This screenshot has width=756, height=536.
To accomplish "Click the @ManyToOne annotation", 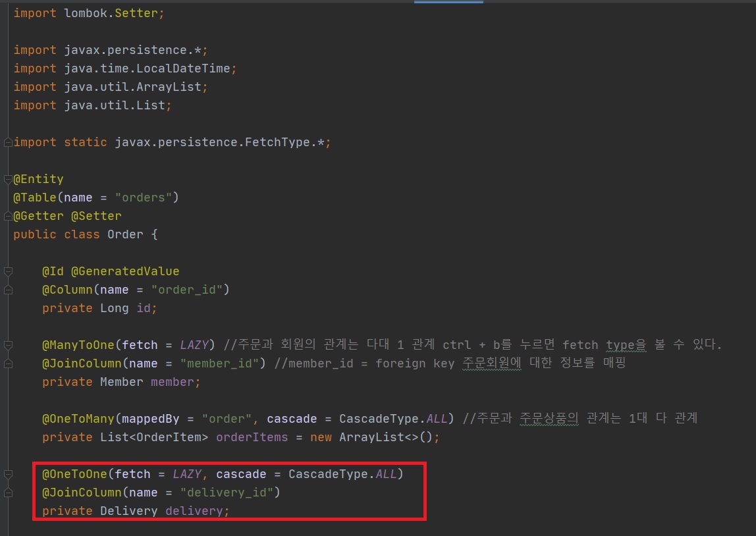I will click(78, 345).
